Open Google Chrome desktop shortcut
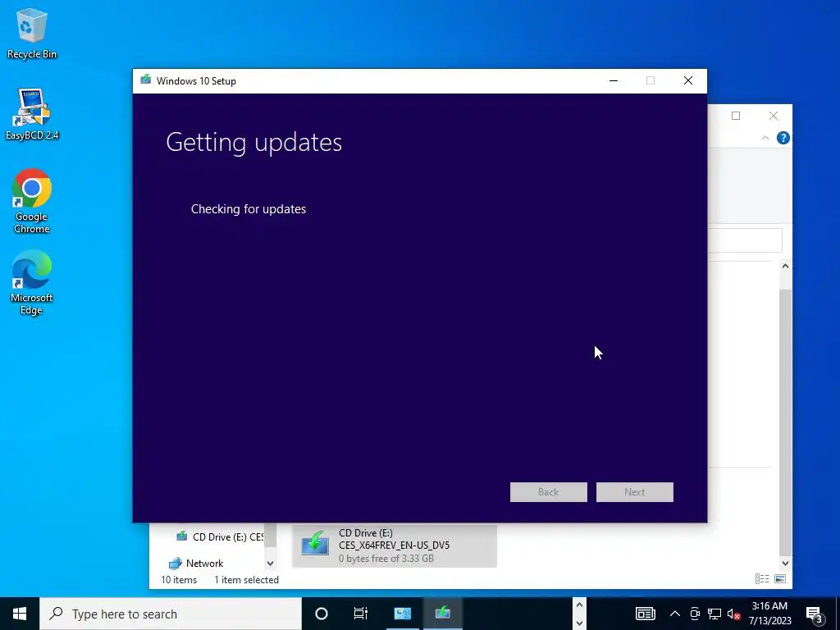Screen dimensions: 840x630 [32, 201]
